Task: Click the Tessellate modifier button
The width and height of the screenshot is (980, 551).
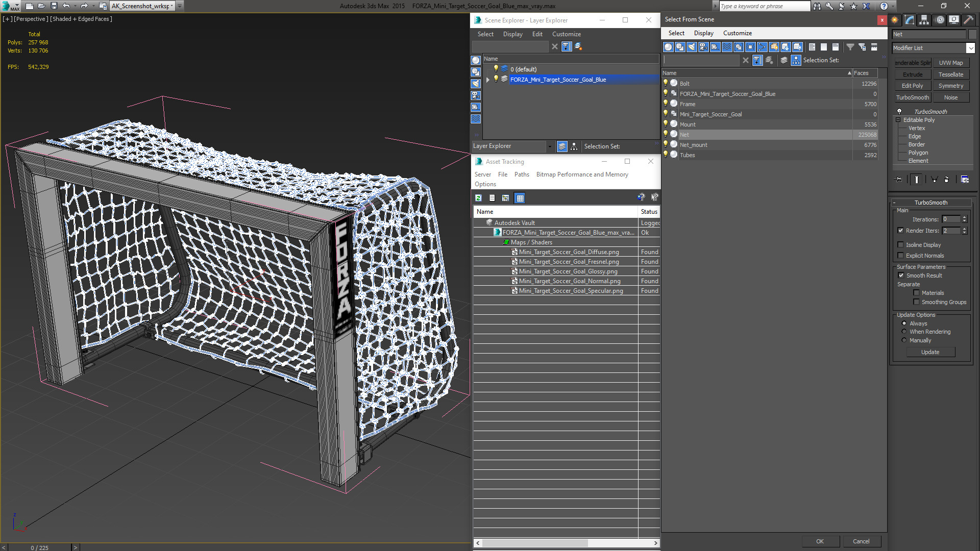Action: tap(951, 74)
